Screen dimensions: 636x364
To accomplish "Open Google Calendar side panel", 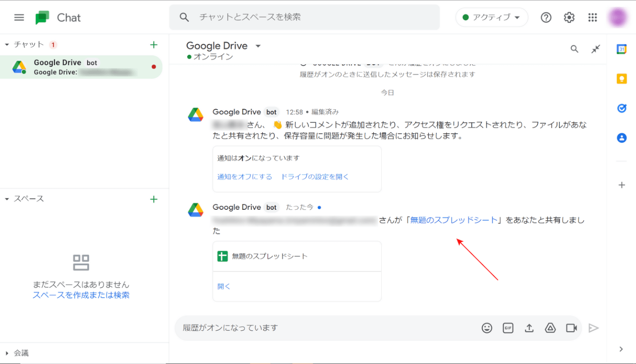I will (x=621, y=49).
